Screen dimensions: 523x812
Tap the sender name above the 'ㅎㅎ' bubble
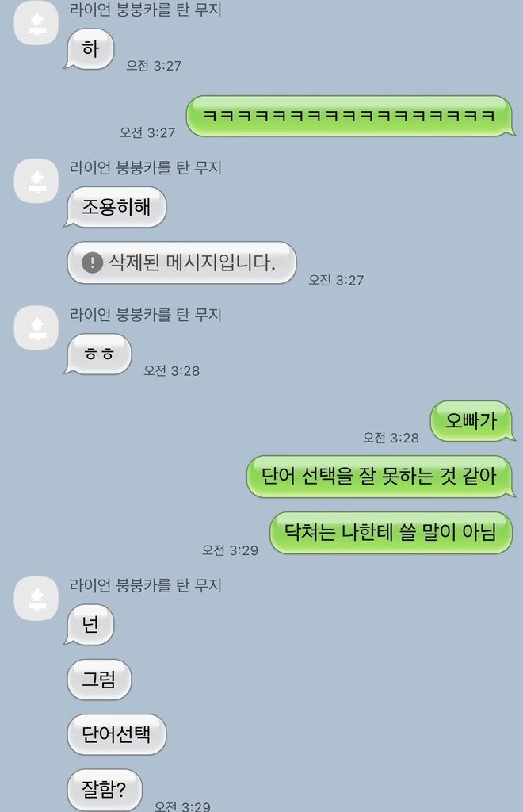pyautogui.click(x=145, y=314)
